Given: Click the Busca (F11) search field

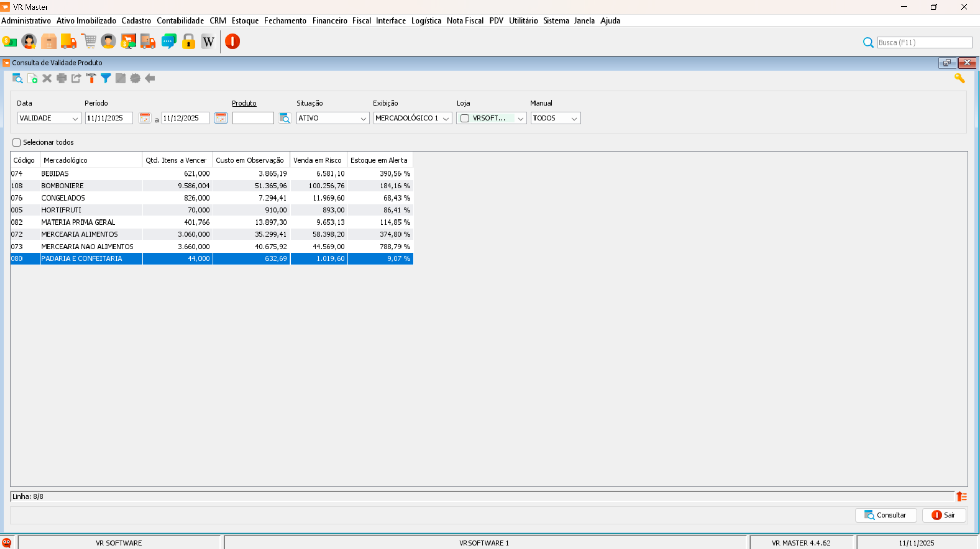Looking at the screenshot, I should pyautogui.click(x=924, y=42).
